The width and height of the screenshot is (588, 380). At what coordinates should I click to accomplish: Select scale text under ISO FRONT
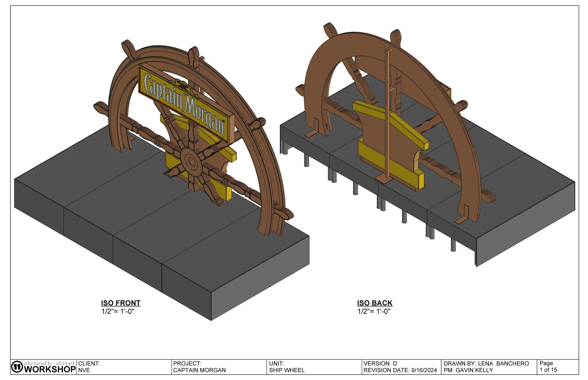coord(118,311)
